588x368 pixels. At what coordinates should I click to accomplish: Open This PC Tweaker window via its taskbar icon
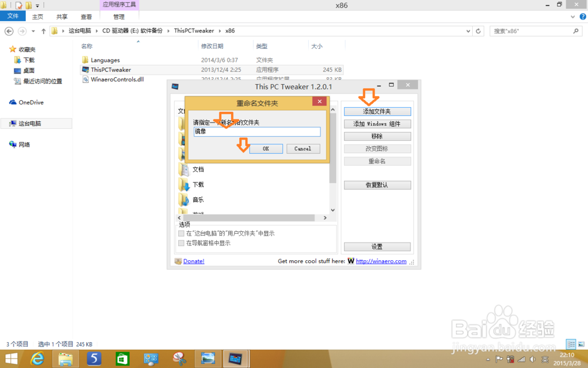pos(235,358)
